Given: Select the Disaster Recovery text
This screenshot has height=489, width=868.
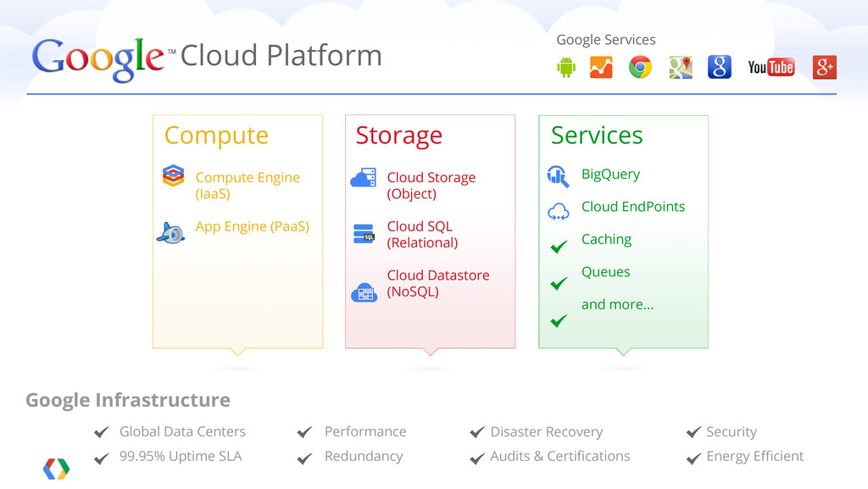Looking at the screenshot, I should pyautogui.click(x=547, y=432).
